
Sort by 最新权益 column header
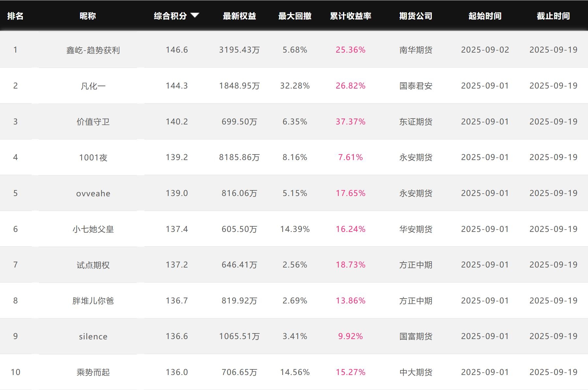239,16
